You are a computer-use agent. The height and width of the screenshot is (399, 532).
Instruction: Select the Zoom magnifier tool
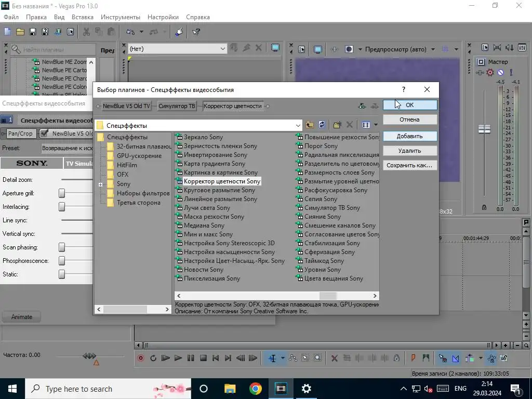tap(317, 358)
